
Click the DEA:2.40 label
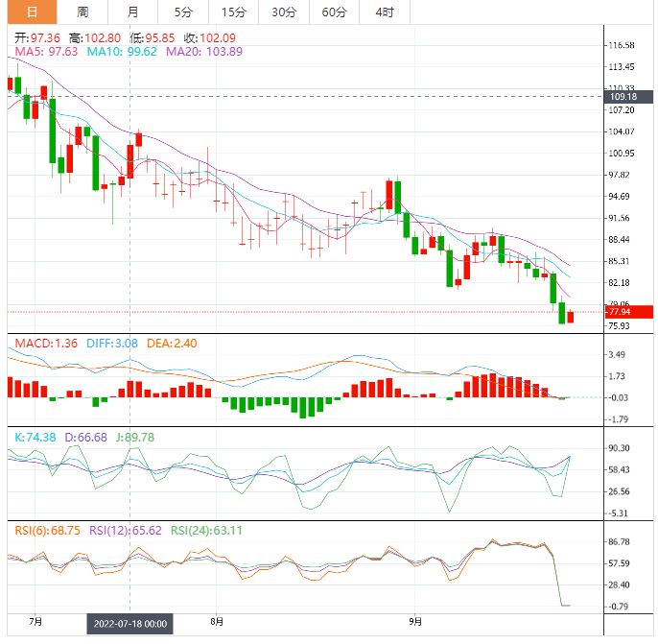(172, 344)
